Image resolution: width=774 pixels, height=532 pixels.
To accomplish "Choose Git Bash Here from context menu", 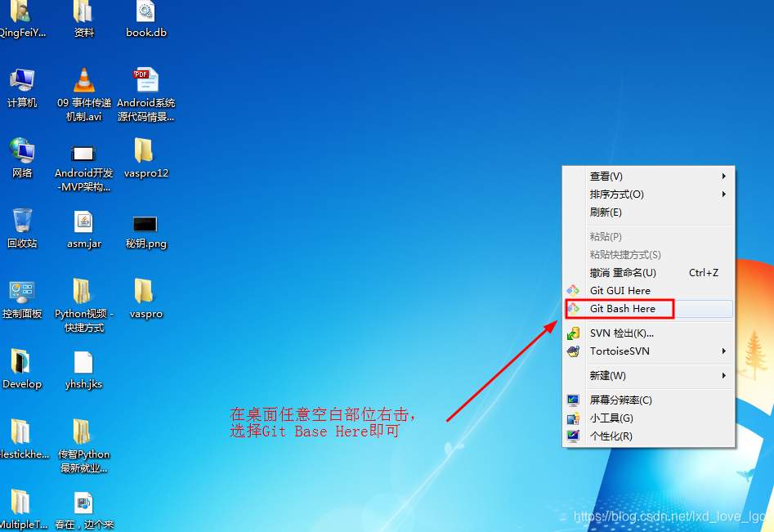I will tap(649, 309).
